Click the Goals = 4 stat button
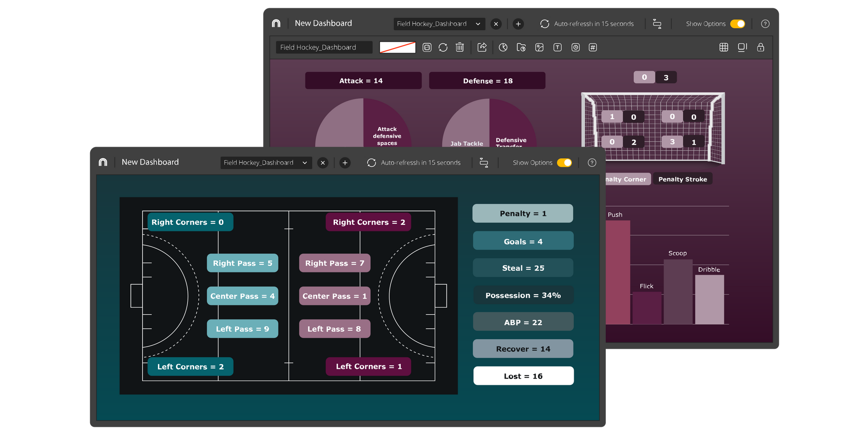Screen dimensions: 868x433 point(523,241)
